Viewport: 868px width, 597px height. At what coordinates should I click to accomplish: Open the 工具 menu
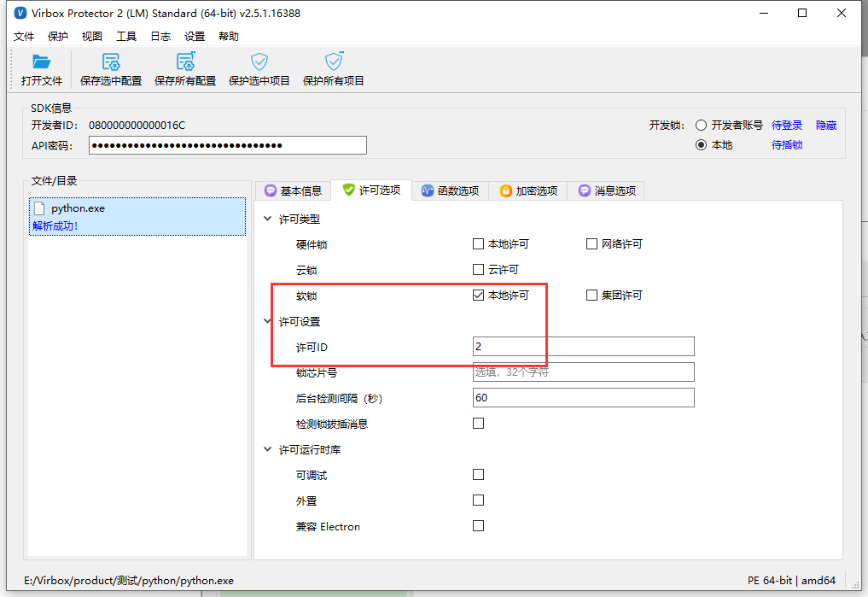click(126, 37)
